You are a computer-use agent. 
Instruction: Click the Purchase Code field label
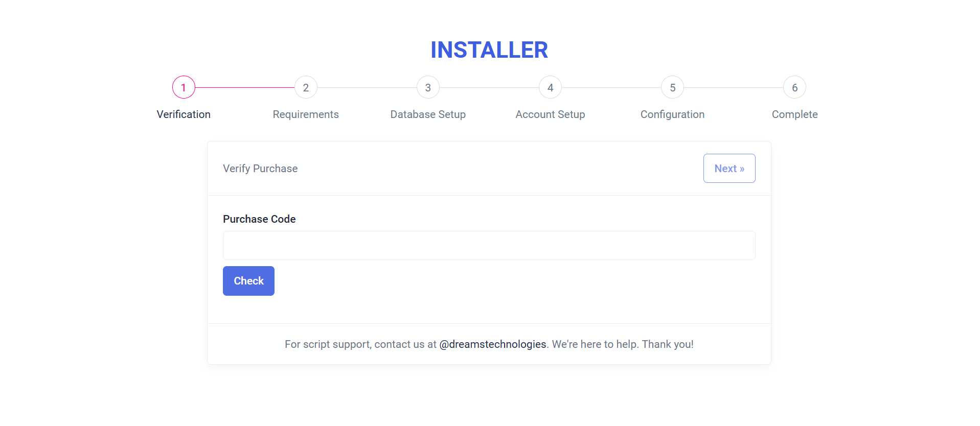259,219
